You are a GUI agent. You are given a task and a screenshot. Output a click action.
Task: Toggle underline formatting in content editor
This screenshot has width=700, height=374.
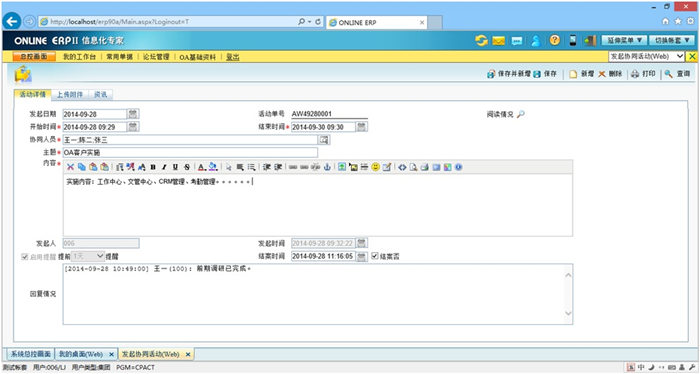[175, 167]
